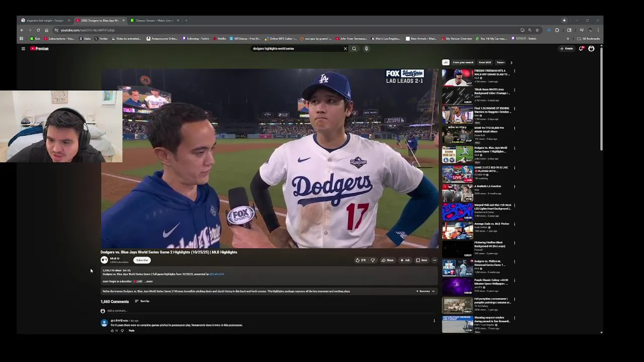Image resolution: width=644 pixels, height=362 pixels.
Task: Switch to the Google search tab
Action: click(45, 21)
